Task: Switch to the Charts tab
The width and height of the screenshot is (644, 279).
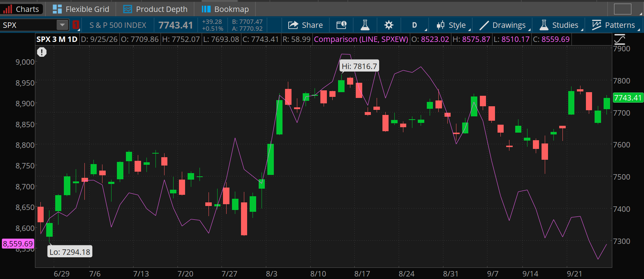Action: 21,9
